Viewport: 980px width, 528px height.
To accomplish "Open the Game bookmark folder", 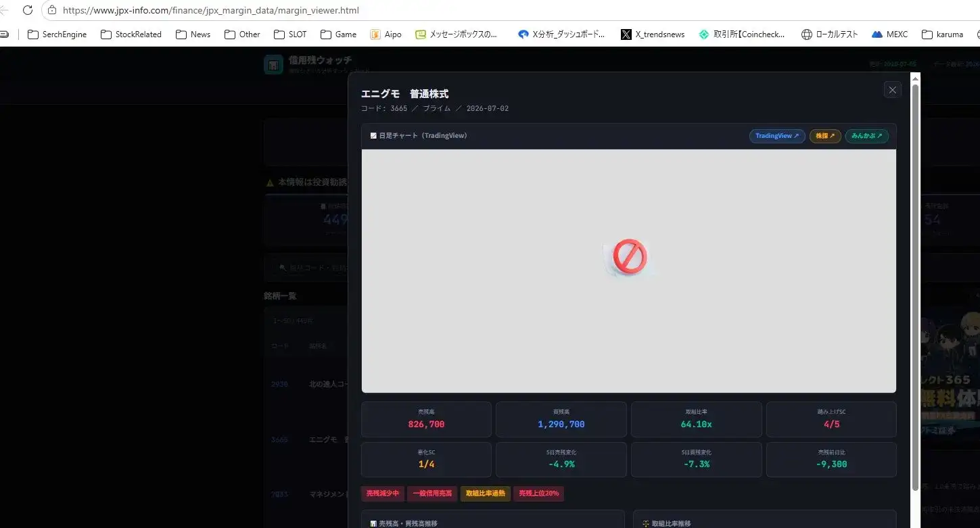I will [338, 34].
